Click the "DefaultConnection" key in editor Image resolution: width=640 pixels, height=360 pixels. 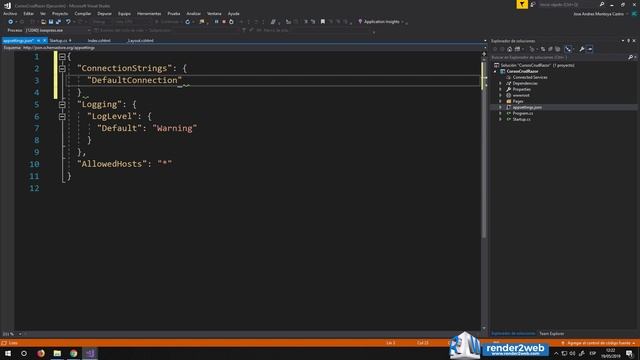[134, 80]
